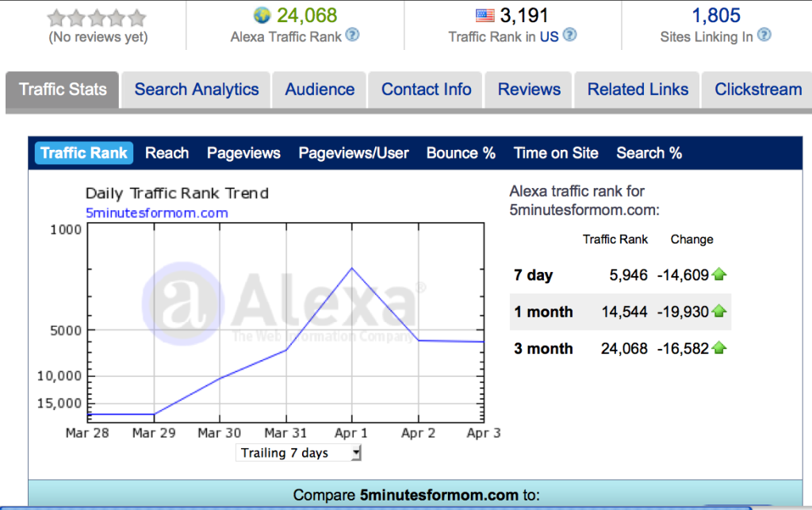Click the US flag icon next to 3,191
This screenshot has width=812, height=510.
pos(485,16)
